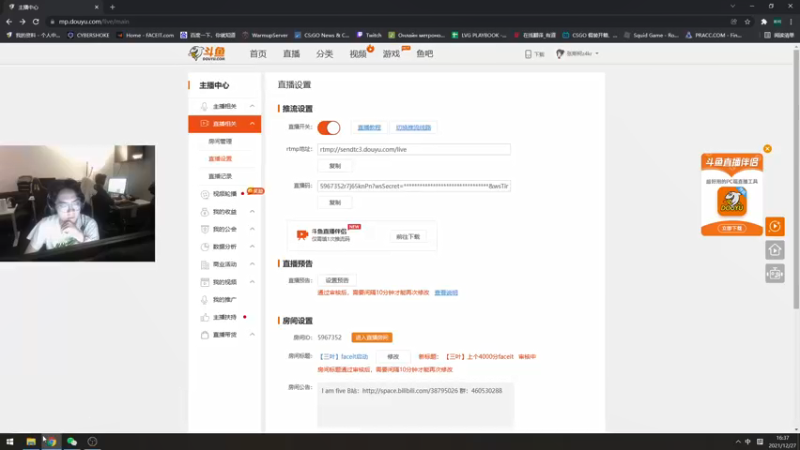This screenshot has height=450, width=800.
Task: Click the download button in floating ad
Action: (732, 228)
